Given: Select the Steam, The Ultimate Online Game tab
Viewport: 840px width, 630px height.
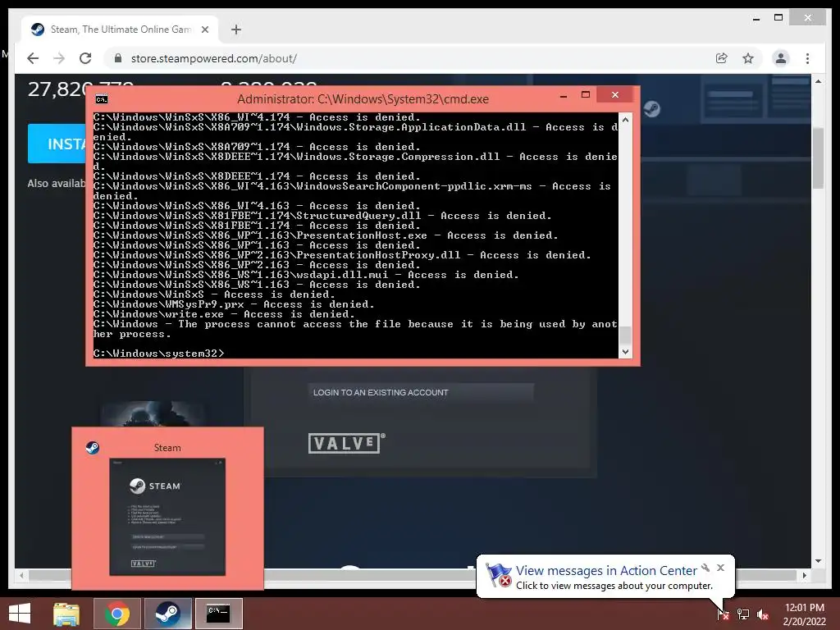Looking at the screenshot, I should click(x=120, y=30).
